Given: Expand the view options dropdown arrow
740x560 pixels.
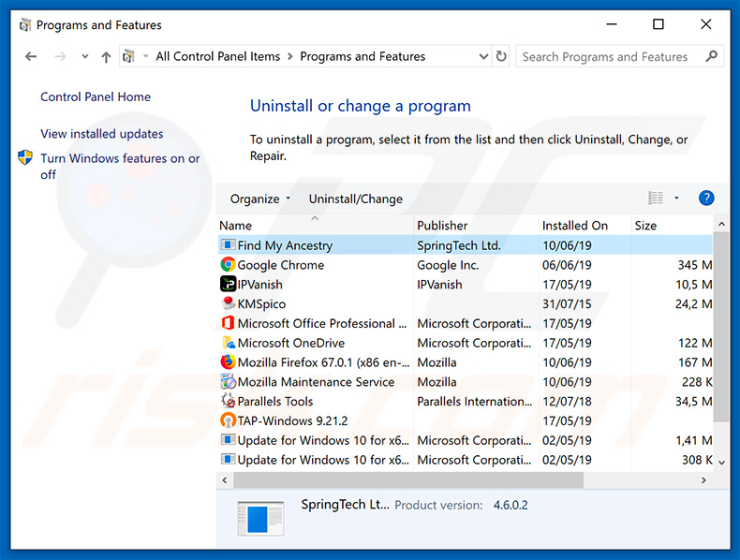Looking at the screenshot, I should (x=676, y=199).
